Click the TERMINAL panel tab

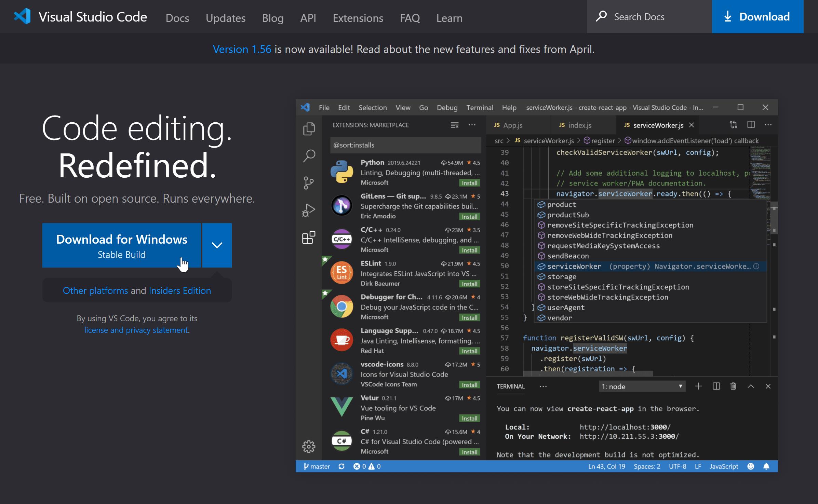510,386
